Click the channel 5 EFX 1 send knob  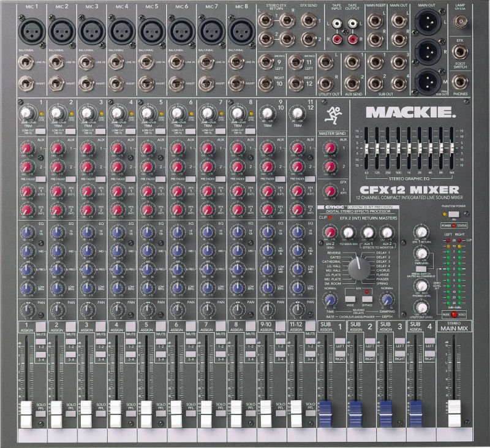(x=147, y=191)
